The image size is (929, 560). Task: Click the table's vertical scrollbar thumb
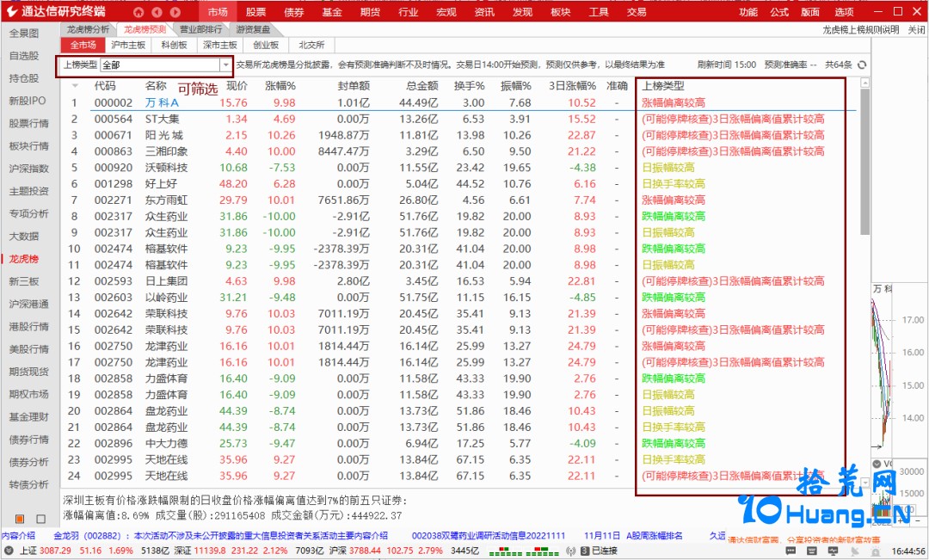click(865, 162)
